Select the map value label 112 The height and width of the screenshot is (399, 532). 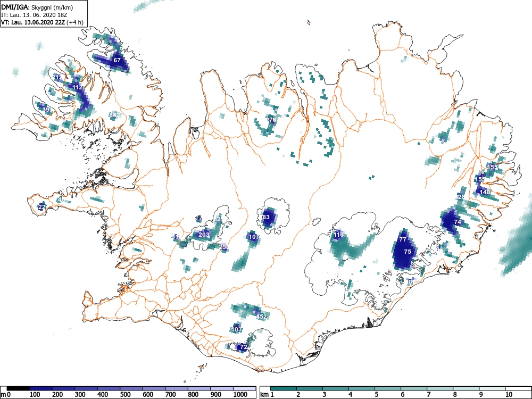(77, 87)
